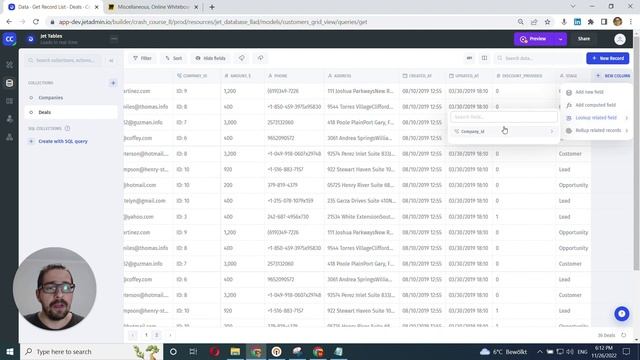Click the Search collections input field

(64, 60)
